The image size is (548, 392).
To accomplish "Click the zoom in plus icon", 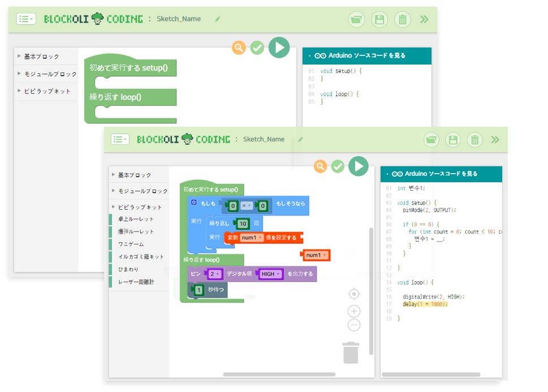I will [x=354, y=311].
